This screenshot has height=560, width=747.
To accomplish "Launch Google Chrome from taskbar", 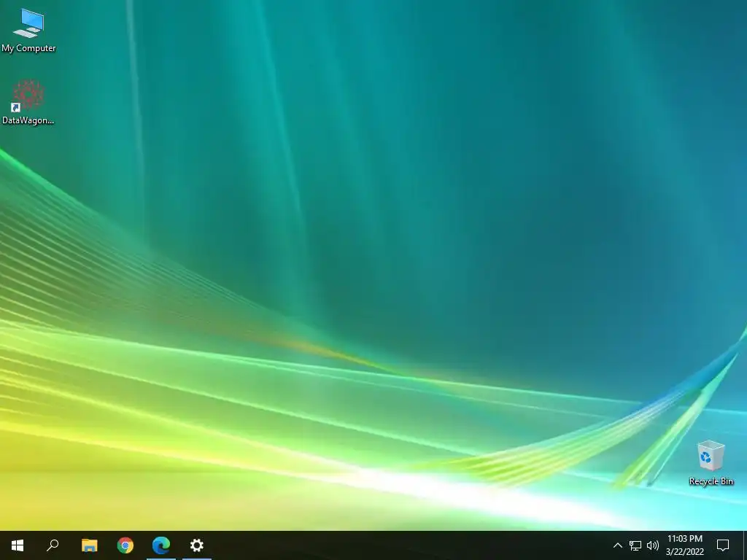I will click(125, 545).
